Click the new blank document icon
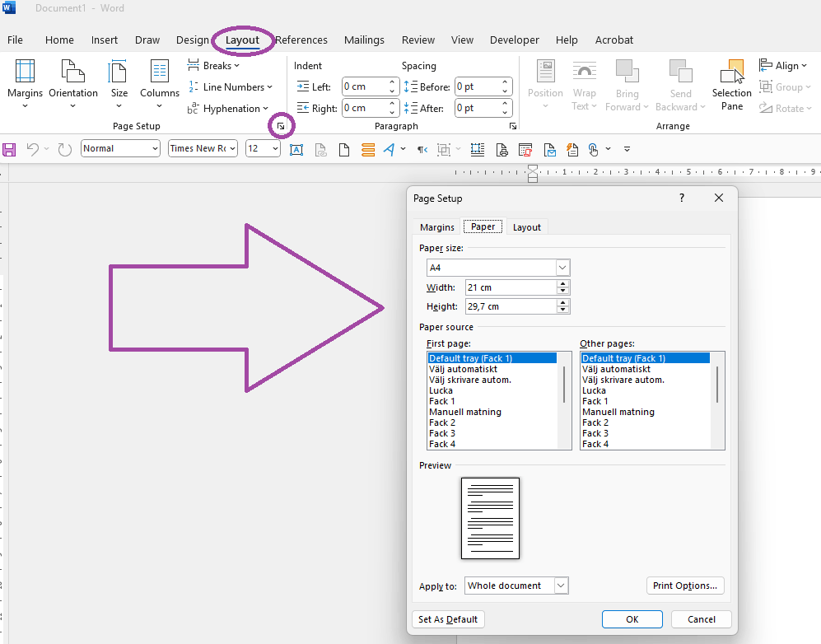This screenshot has width=821, height=644. pyautogui.click(x=344, y=150)
